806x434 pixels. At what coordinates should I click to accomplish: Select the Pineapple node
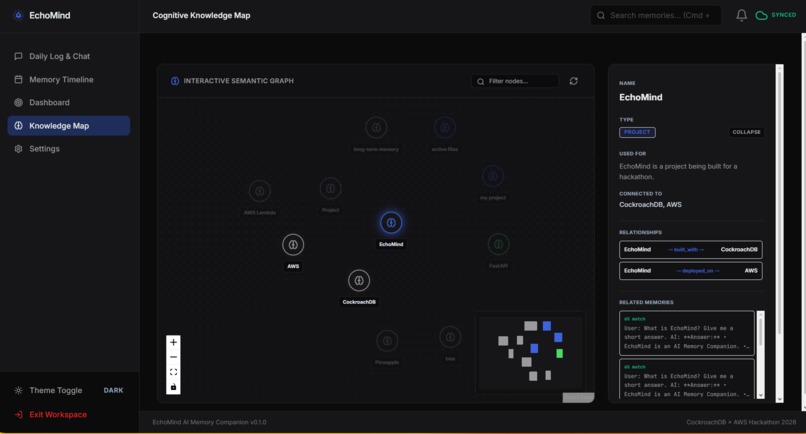pos(387,341)
